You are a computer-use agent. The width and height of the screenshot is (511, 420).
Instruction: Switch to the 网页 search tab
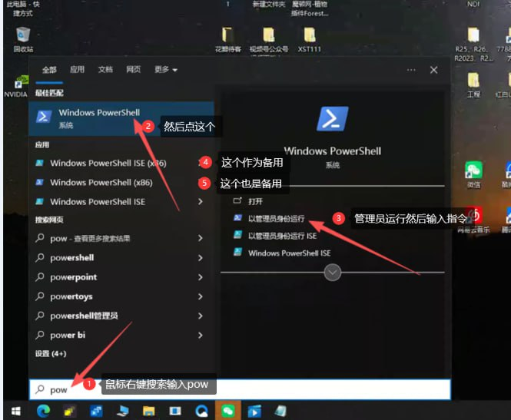pos(133,69)
